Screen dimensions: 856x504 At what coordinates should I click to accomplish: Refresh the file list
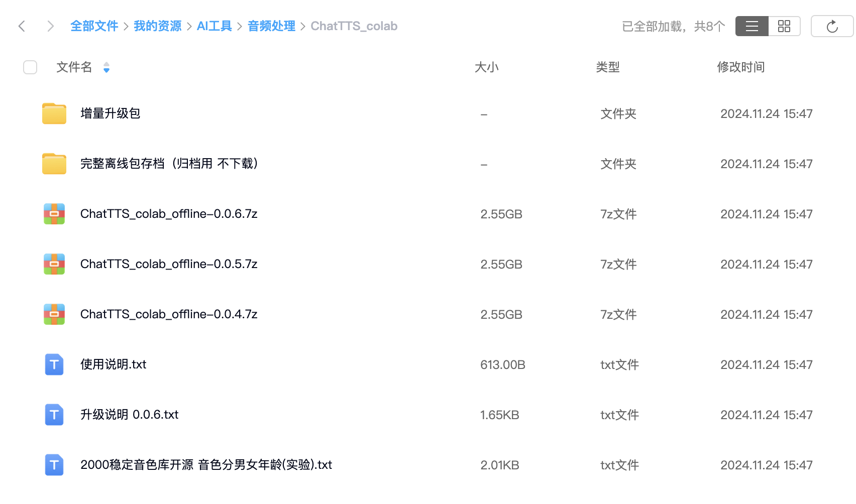[x=832, y=26]
